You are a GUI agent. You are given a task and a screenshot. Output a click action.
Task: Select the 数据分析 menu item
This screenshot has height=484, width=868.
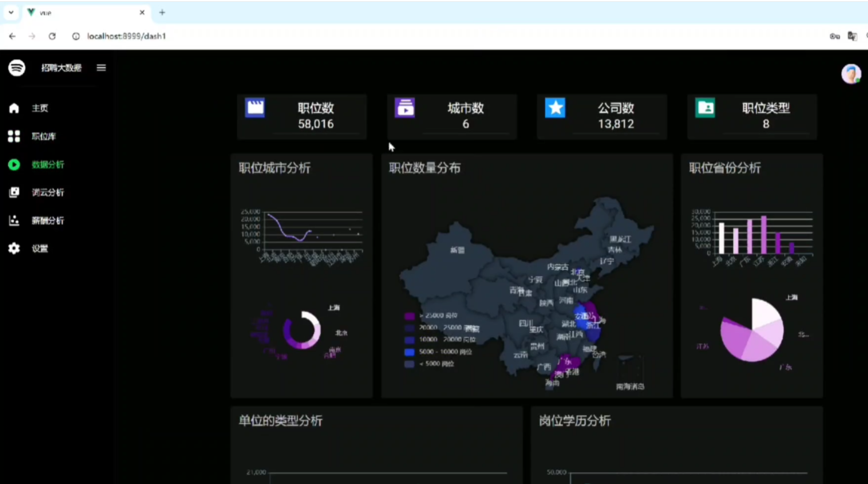tap(48, 164)
